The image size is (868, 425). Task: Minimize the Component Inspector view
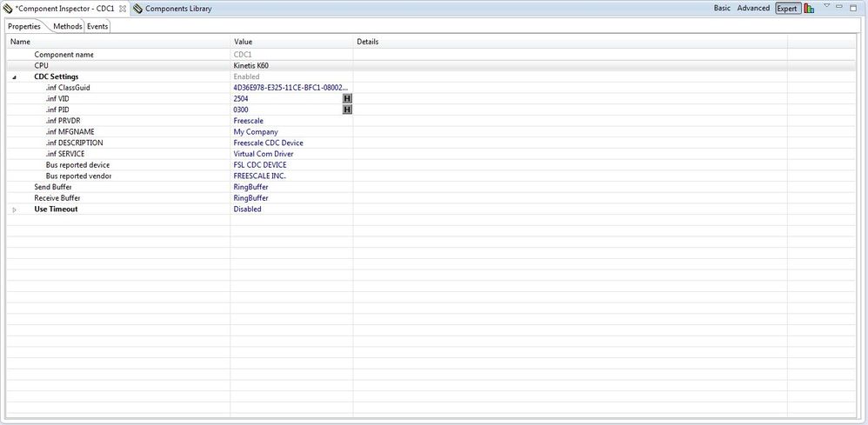(839, 6)
